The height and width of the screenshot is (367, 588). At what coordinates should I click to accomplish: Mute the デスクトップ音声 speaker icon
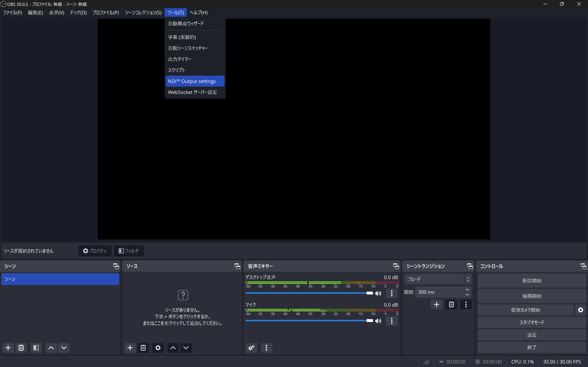pos(378,293)
